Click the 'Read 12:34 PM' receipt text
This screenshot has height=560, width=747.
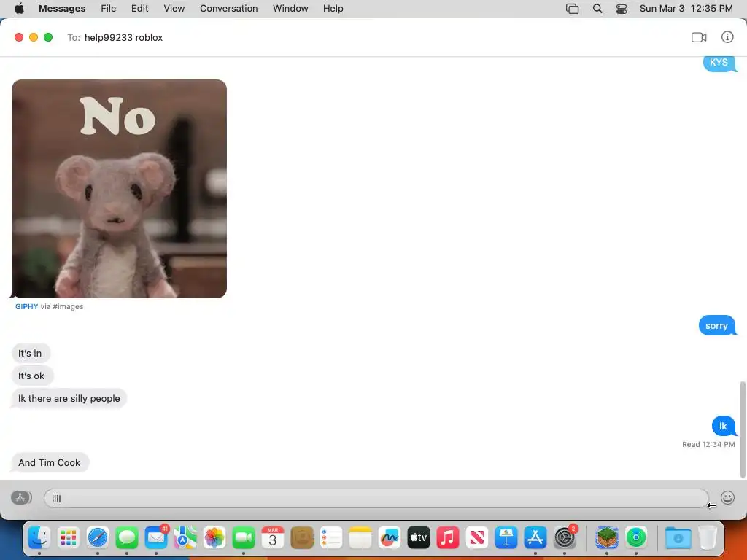pos(708,444)
